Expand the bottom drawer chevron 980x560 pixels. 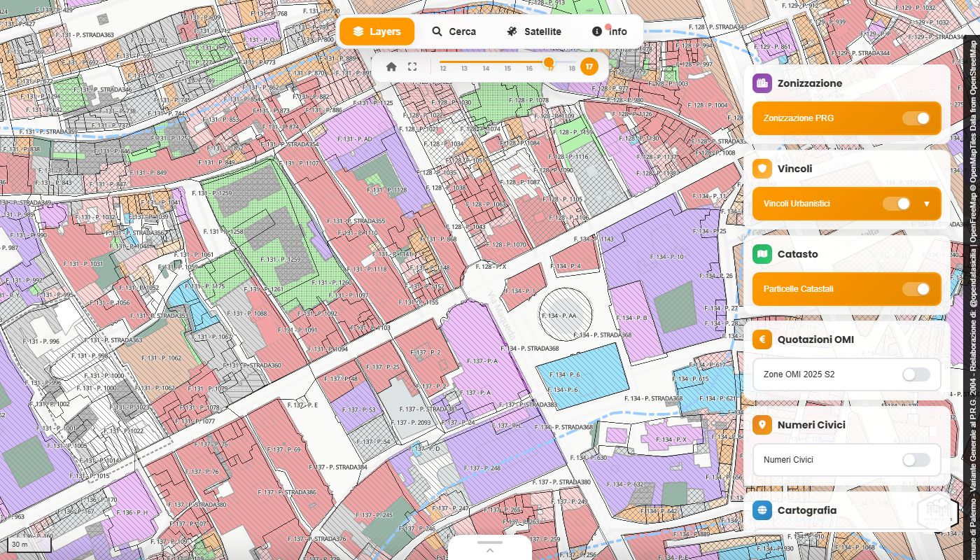(490, 550)
